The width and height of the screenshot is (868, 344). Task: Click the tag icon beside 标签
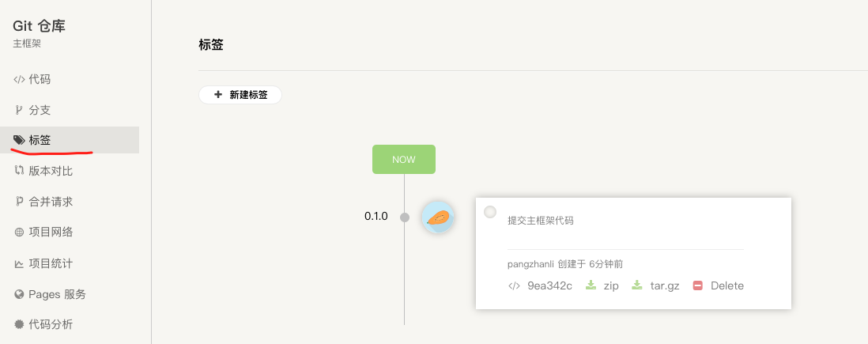click(19, 140)
